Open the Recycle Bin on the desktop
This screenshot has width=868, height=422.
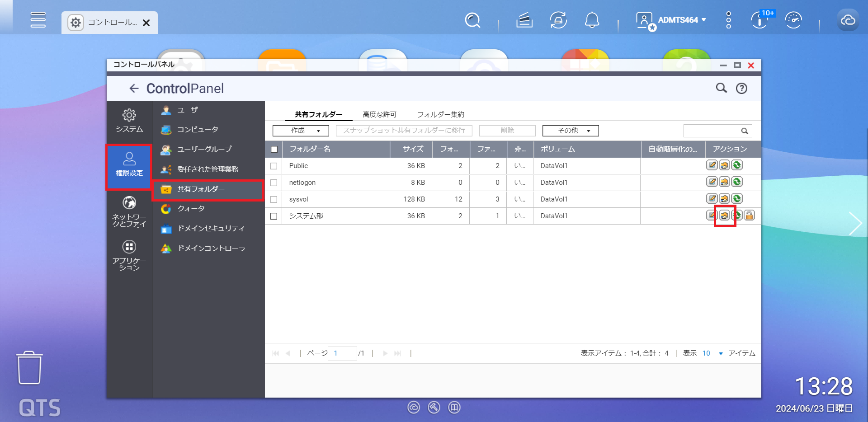(30, 368)
